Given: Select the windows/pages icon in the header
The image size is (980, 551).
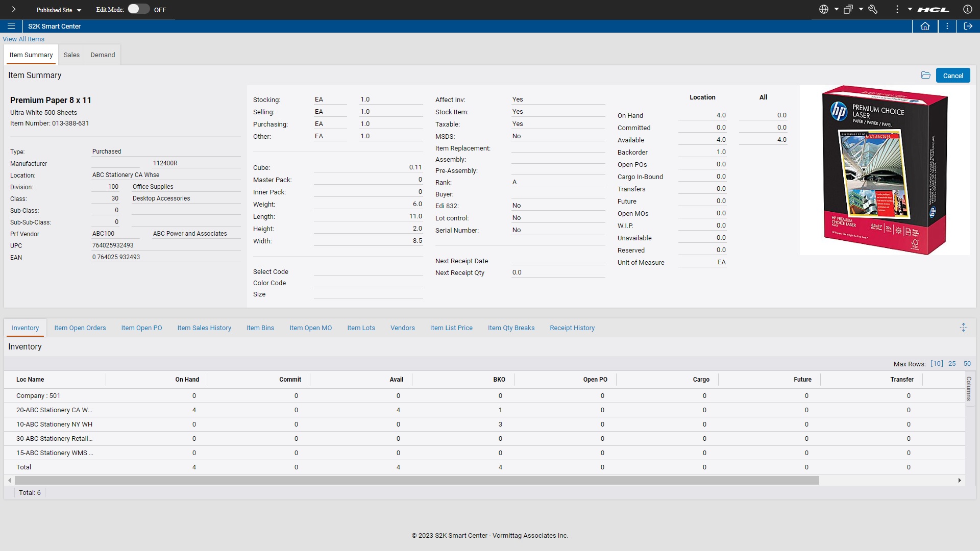Looking at the screenshot, I should [x=849, y=9].
